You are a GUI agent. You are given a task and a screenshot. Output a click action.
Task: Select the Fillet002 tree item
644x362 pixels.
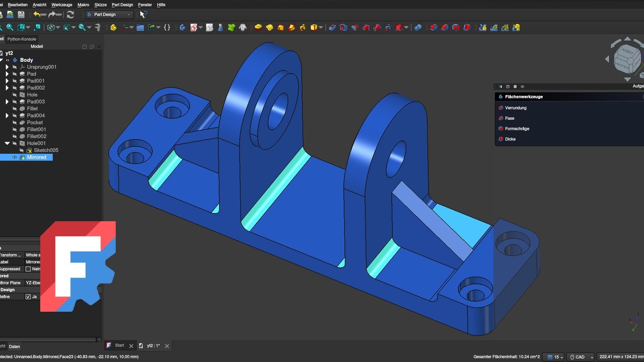(x=36, y=136)
